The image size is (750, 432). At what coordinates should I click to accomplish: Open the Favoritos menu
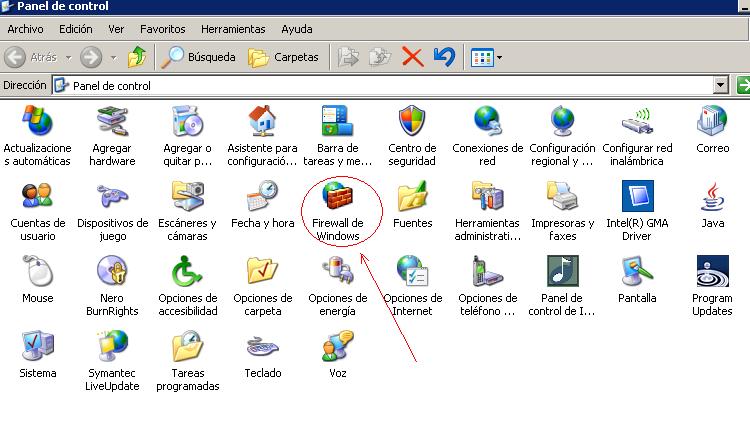tap(163, 29)
